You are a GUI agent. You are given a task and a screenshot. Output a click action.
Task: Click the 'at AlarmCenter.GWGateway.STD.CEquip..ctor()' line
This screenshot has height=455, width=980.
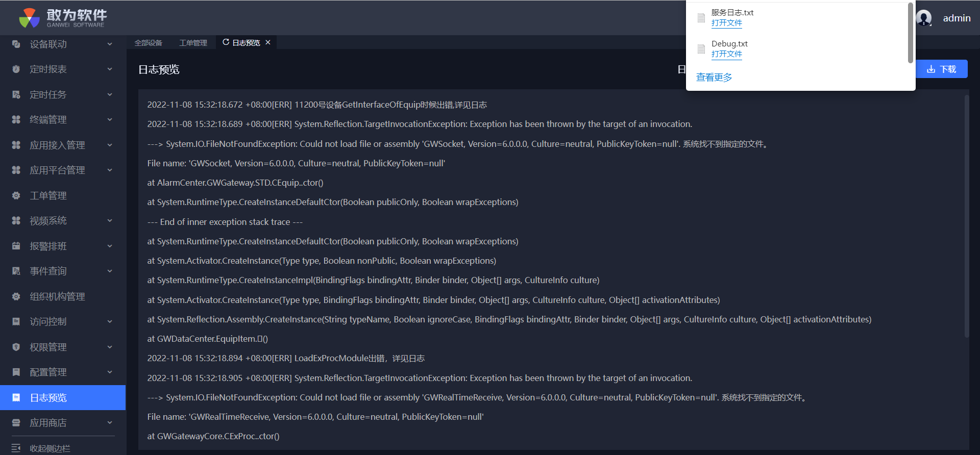pyautogui.click(x=235, y=183)
